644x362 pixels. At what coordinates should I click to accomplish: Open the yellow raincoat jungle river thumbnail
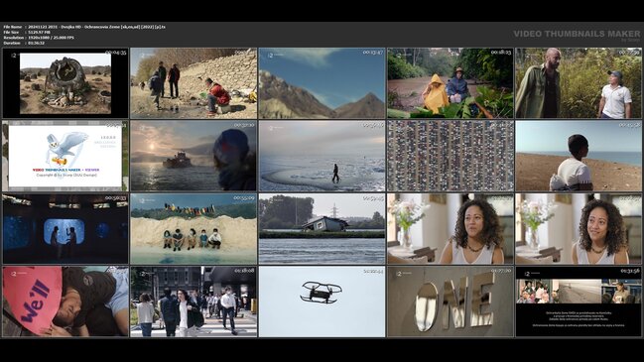[x=451, y=83]
